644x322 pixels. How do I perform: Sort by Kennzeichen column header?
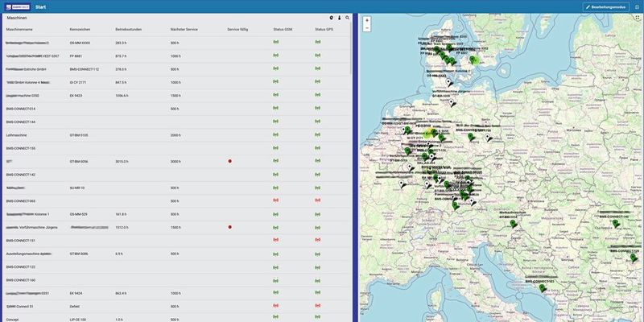(x=80, y=30)
